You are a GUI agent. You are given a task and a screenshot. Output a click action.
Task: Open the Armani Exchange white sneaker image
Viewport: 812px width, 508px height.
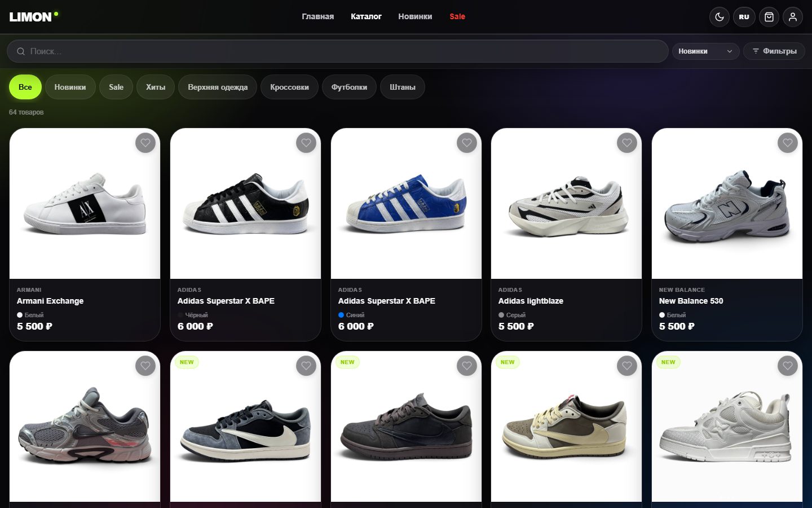[x=85, y=204]
